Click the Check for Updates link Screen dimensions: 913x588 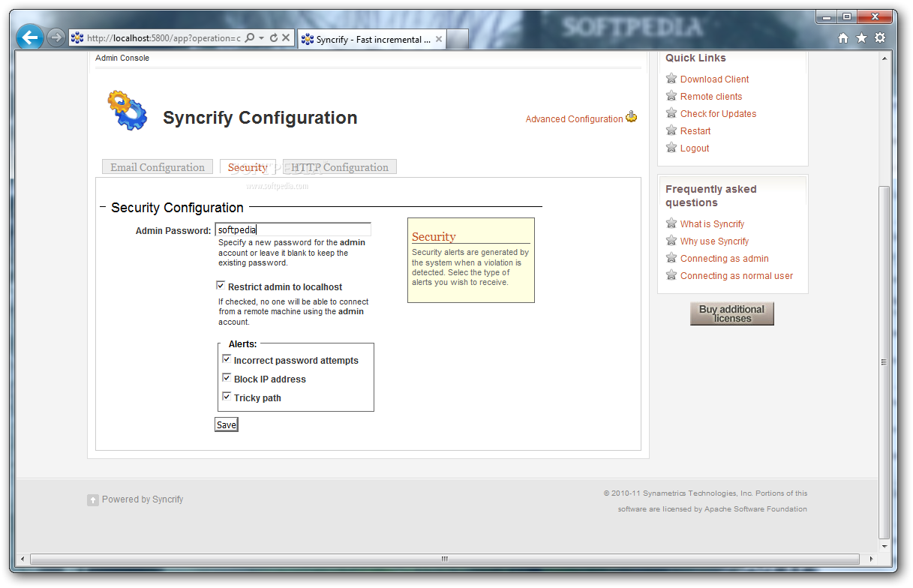[718, 114]
